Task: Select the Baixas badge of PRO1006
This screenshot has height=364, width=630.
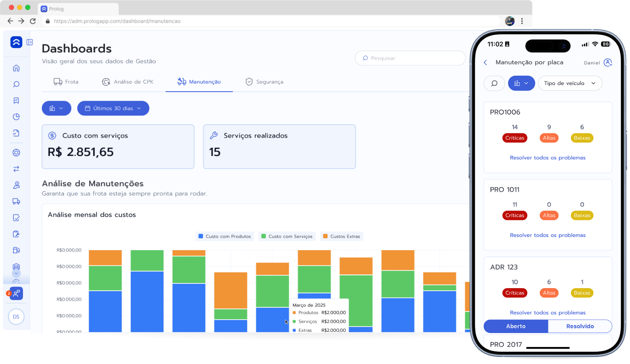Action: [582, 138]
